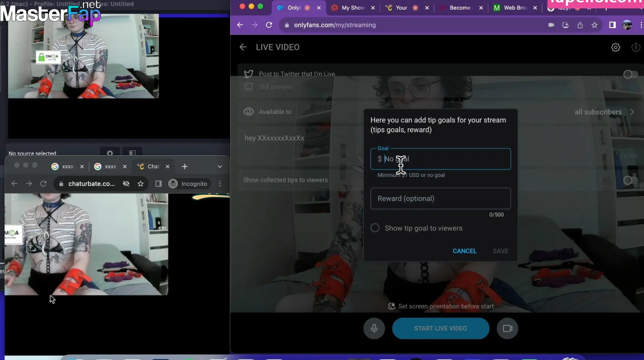Switch to the OnlyFans tab
The height and width of the screenshot is (360, 644).
[294, 8]
